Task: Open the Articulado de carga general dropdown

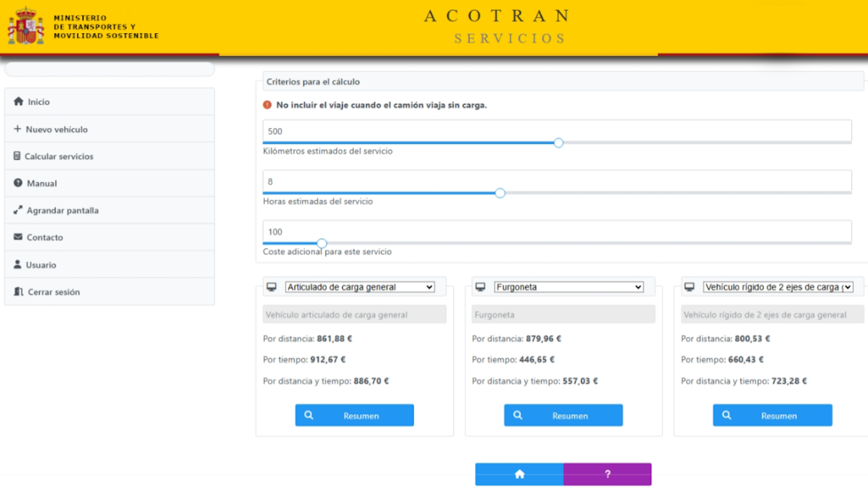Action: click(360, 287)
